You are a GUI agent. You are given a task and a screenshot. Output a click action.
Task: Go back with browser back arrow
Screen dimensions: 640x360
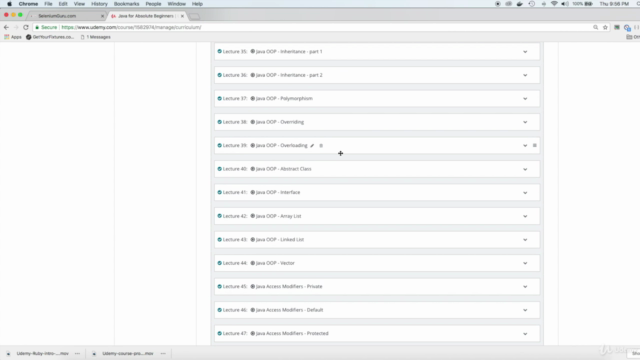[x=6, y=27]
